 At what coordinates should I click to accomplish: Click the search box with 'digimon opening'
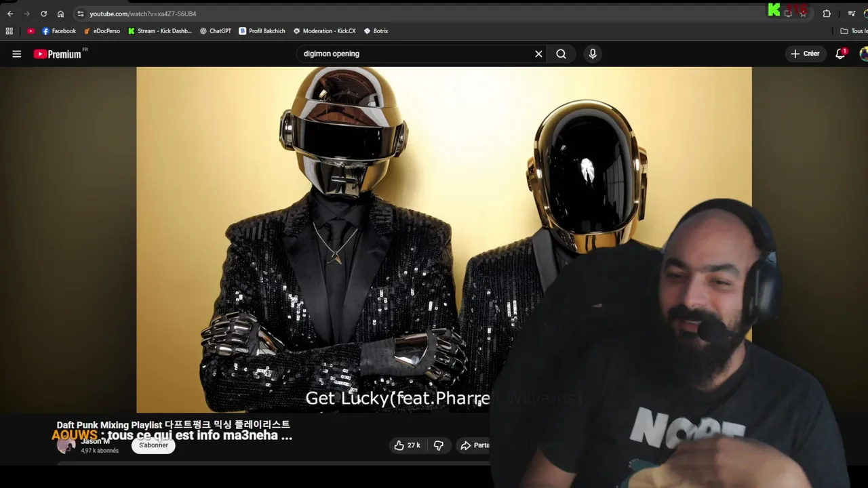[x=414, y=54]
